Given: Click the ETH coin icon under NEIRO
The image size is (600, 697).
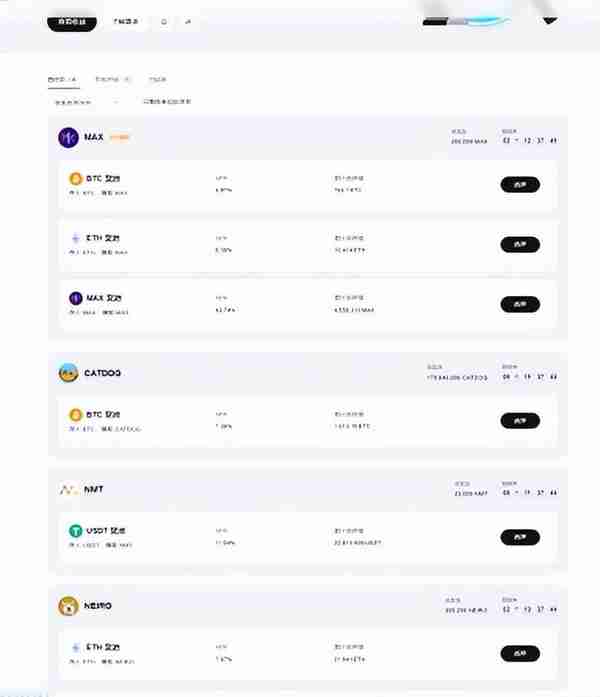Looking at the screenshot, I should point(76,647).
